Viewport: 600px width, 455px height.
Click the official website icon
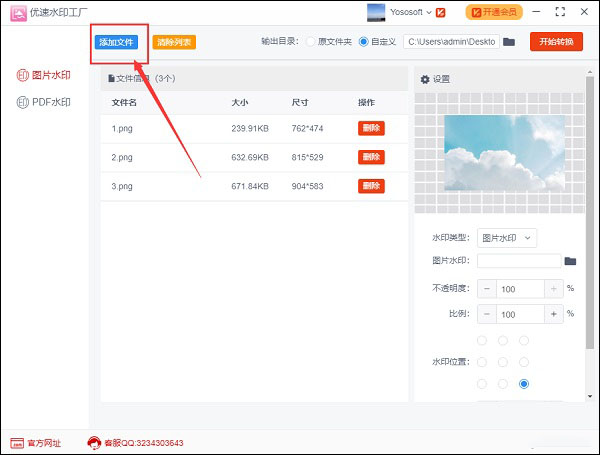pos(17,443)
